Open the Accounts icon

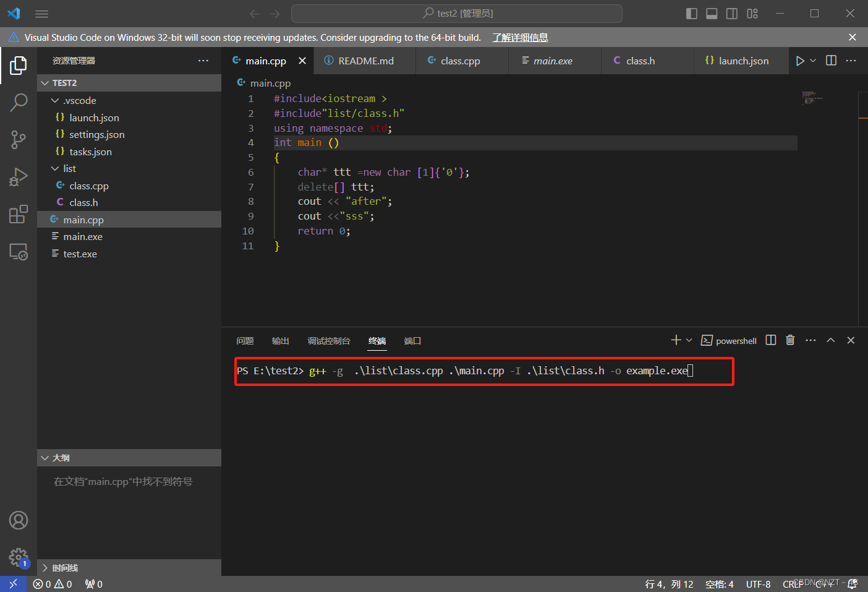click(x=19, y=520)
